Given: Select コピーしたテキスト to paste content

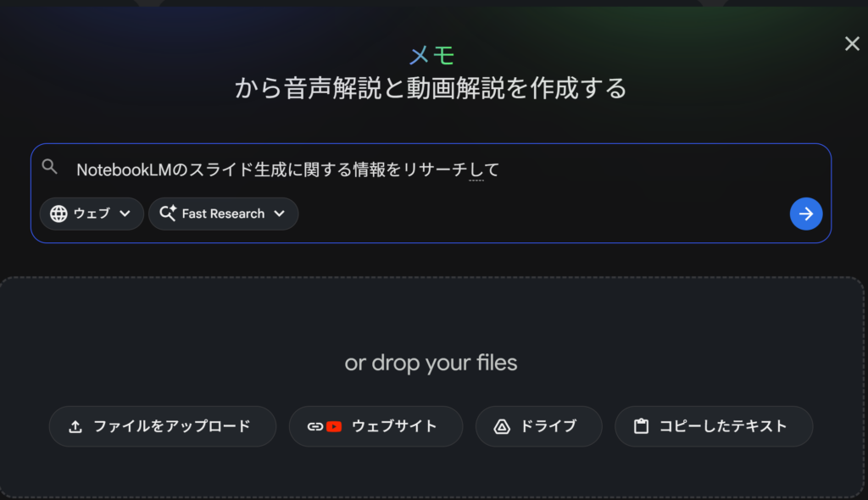Looking at the screenshot, I should [x=713, y=426].
